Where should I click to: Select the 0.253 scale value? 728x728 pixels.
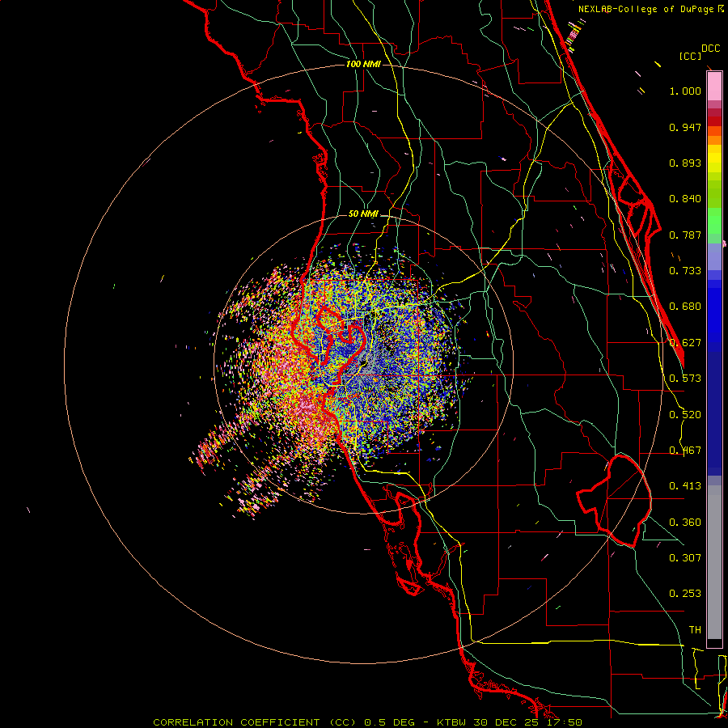click(685, 594)
